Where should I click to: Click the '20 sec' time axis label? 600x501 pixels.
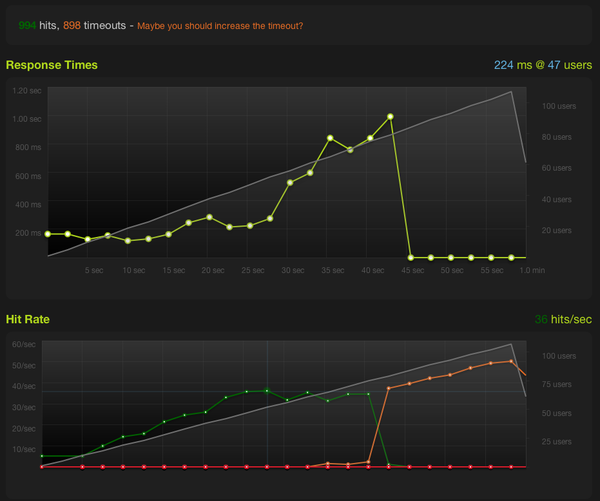coord(213,270)
